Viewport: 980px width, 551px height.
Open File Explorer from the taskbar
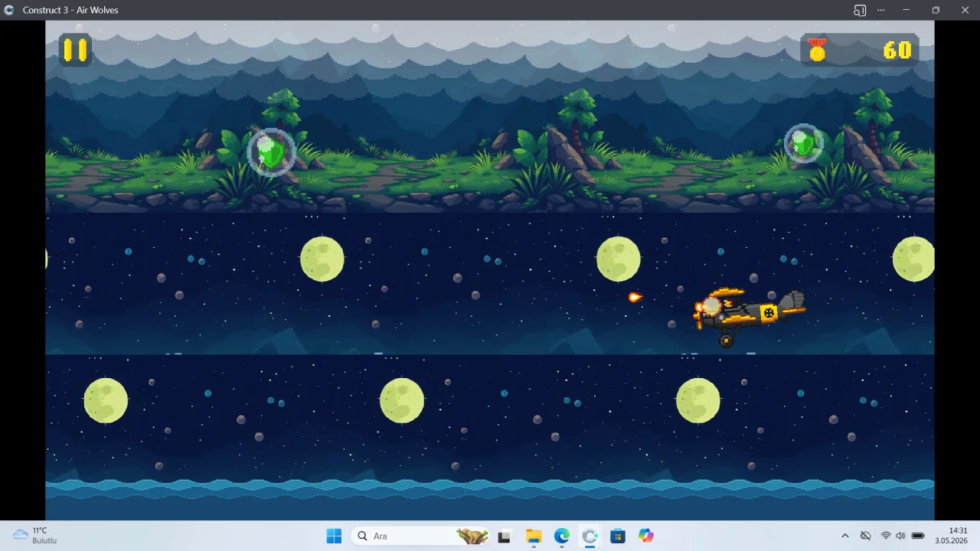pos(533,536)
